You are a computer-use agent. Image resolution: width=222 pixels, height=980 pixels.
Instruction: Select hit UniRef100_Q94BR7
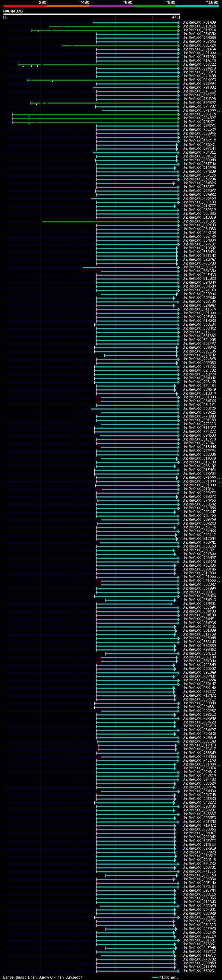(199, 118)
